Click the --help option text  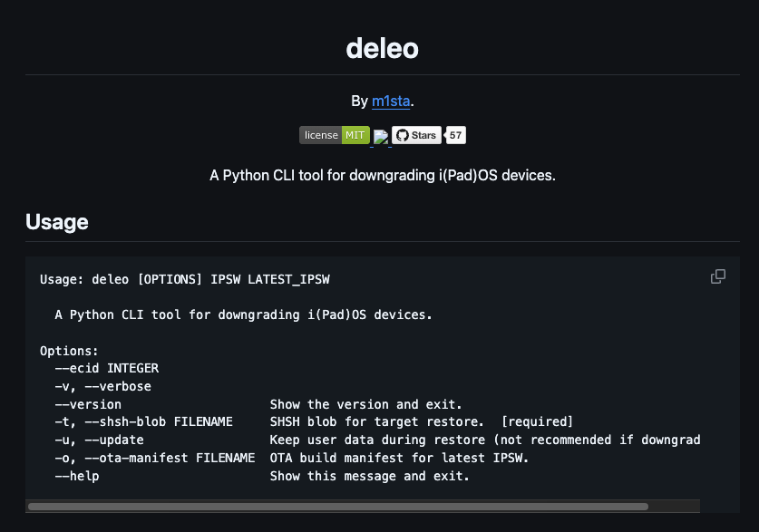point(77,476)
